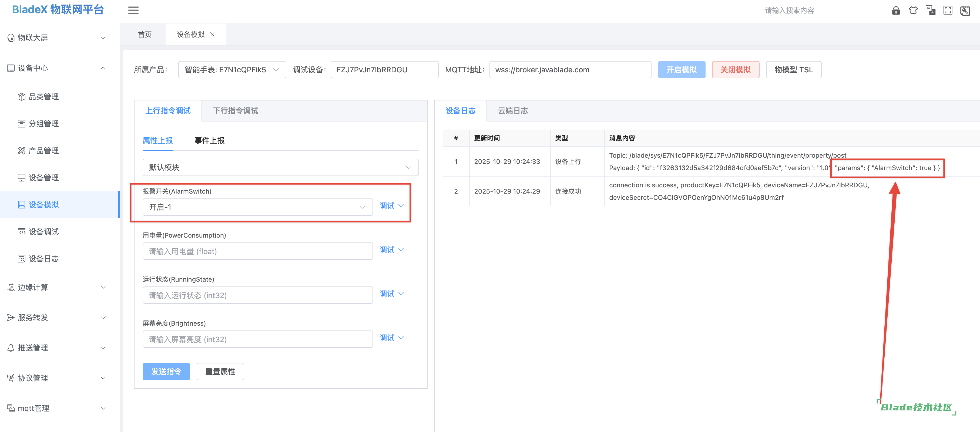Click the 发送指令 button

(x=166, y=371)
